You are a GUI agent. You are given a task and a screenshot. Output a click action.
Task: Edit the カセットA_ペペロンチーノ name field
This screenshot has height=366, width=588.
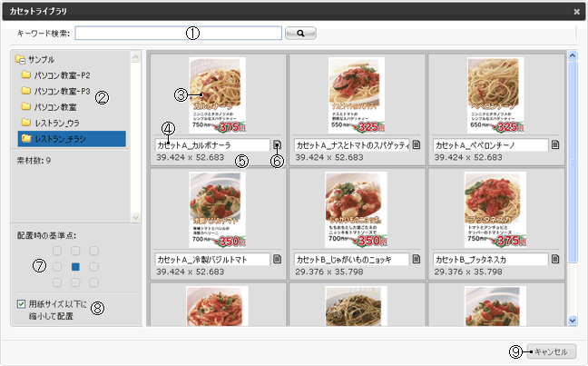491,145
